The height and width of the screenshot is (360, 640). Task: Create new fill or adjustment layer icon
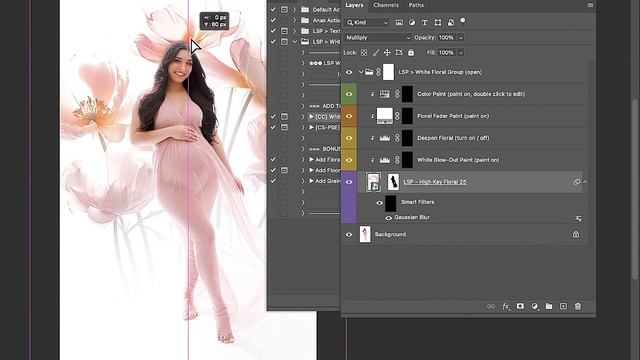click(535, 306)
